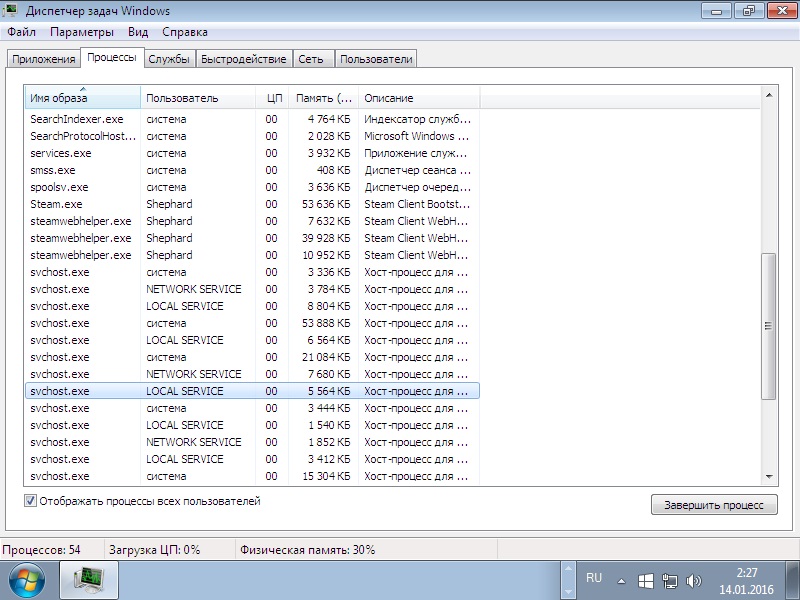The width and height of the screenshot is (800, 600).
Task: Open the 'Вид' menu
Action: coord(138,32)
